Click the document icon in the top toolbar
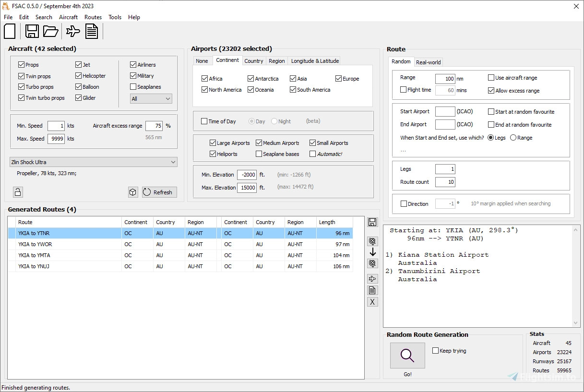The width and height of the screenshot is (584, 392). (x=92, y=31)
